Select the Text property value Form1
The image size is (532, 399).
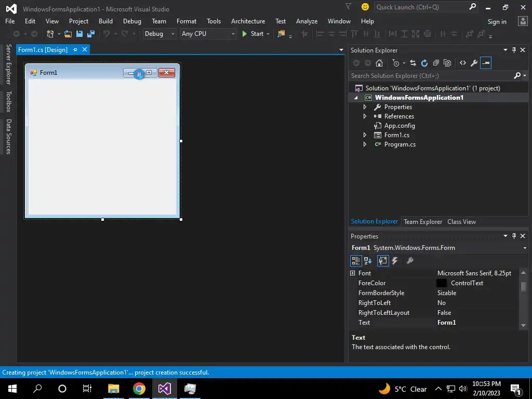point(446,322)
